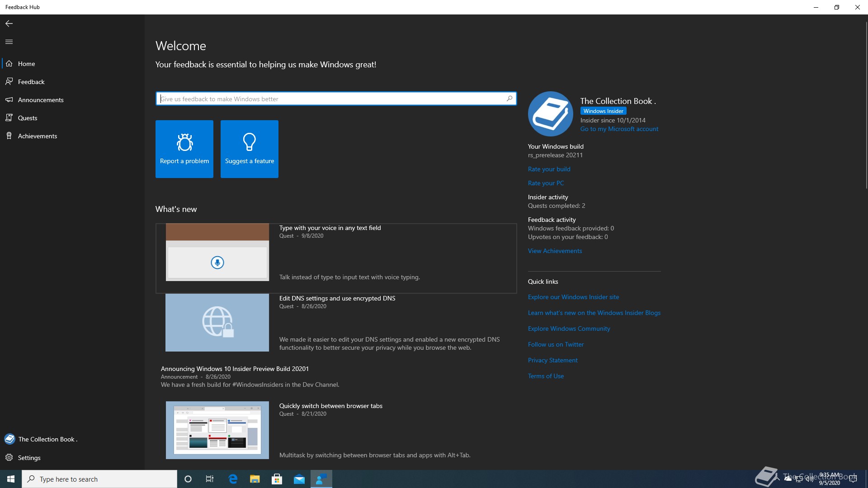Open voice typing quest thumbnail
This screenshot has height=488, width=868.
(217, 252)
